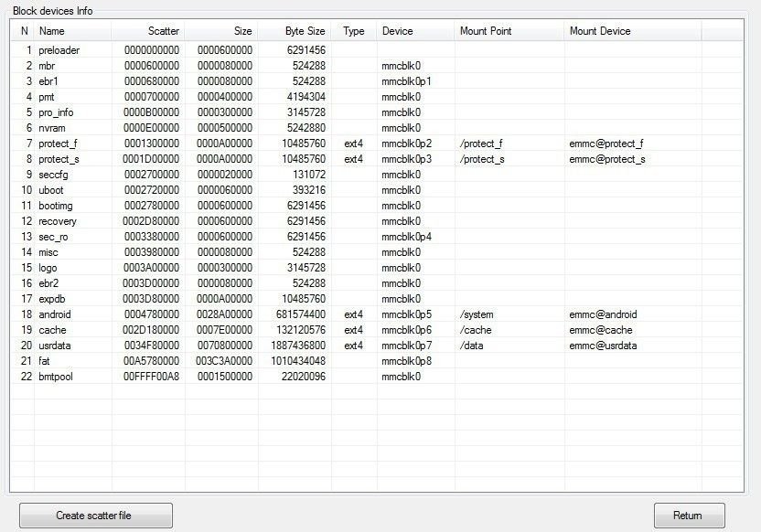Click the Mount Point column header
This screenshot has width=761, height=532.
[x=509, y=31]
